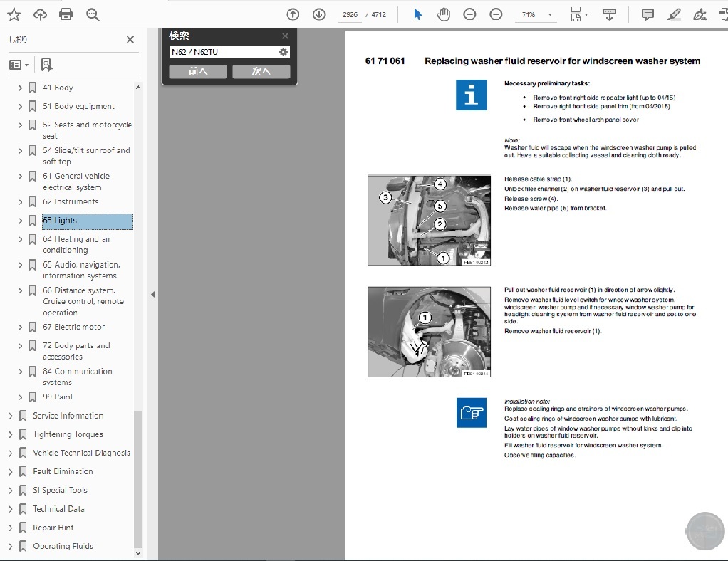Click the wheel arch diagram image
The image size is (728, 561).
point(430,332)
